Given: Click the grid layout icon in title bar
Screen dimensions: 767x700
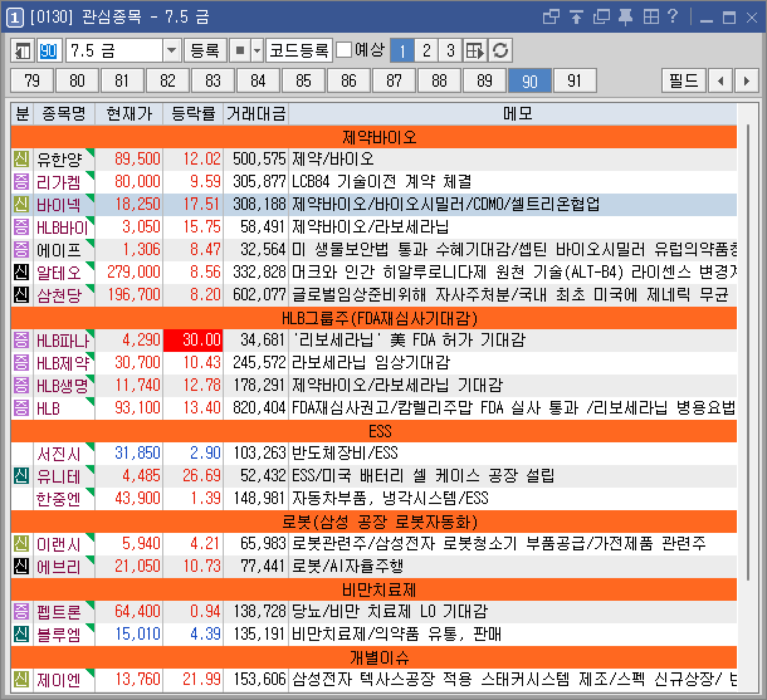Looking at the screenshot, I should click(x=650, y=17).
